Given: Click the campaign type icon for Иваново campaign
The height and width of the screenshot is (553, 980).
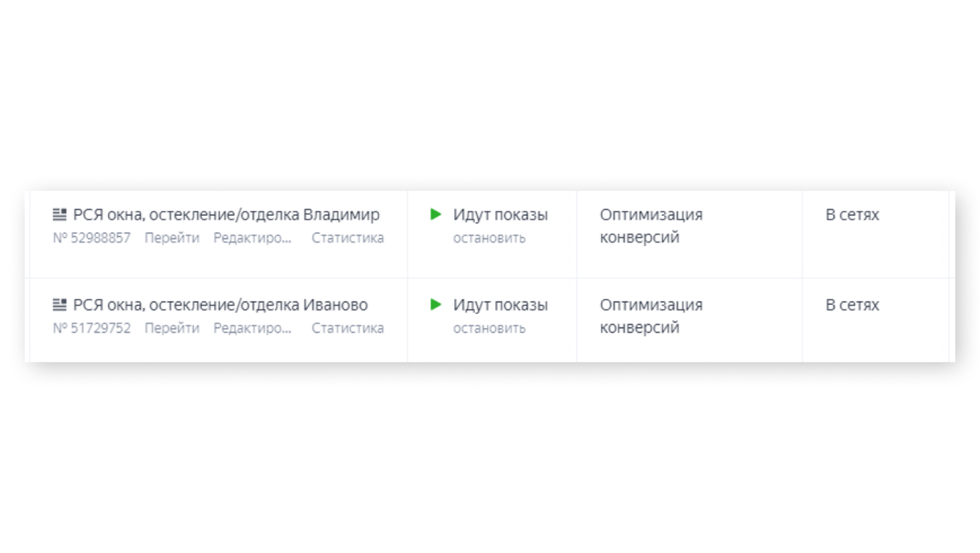Looking at the screenshot, I should [x=60, y=305].
